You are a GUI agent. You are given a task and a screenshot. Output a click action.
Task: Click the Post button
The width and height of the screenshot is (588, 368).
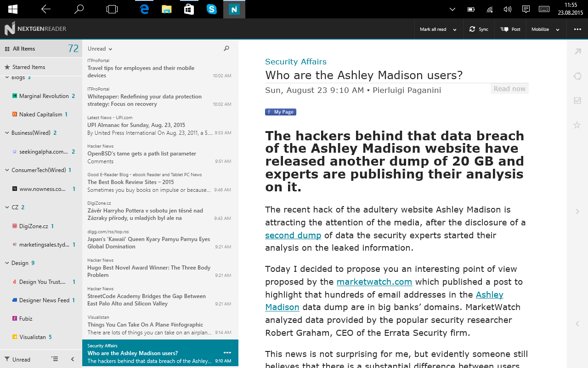(510, 29)
